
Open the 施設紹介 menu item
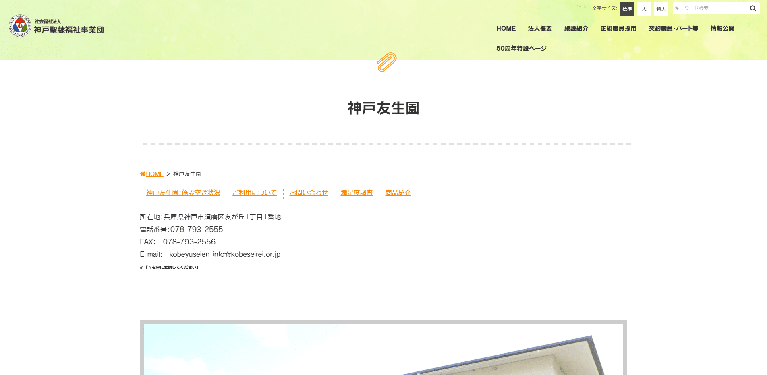coord(576,29)
